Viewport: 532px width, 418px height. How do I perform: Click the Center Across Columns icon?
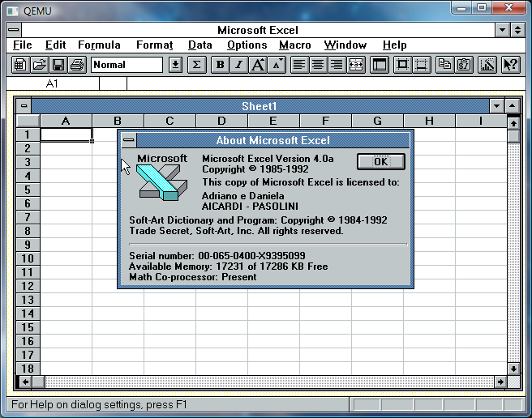[356, 65]
